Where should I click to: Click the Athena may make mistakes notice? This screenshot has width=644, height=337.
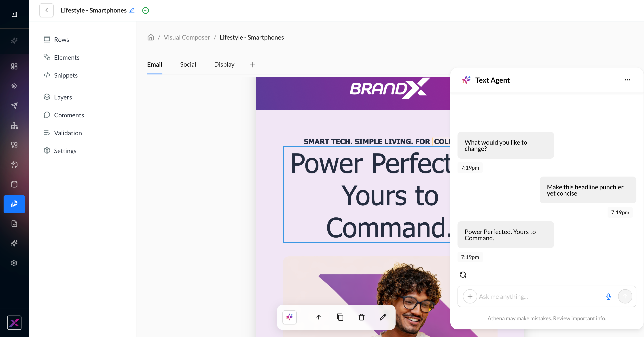(547, 318)
